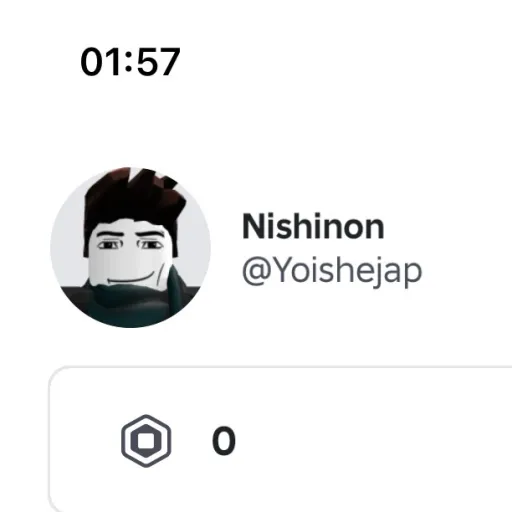Click the @Yoishejap username handle
512x512 pixels.
(332, 271)
